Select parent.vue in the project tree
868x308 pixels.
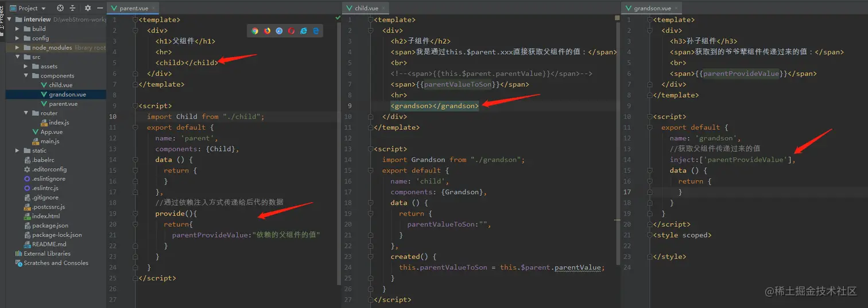(x=63, y=104)
